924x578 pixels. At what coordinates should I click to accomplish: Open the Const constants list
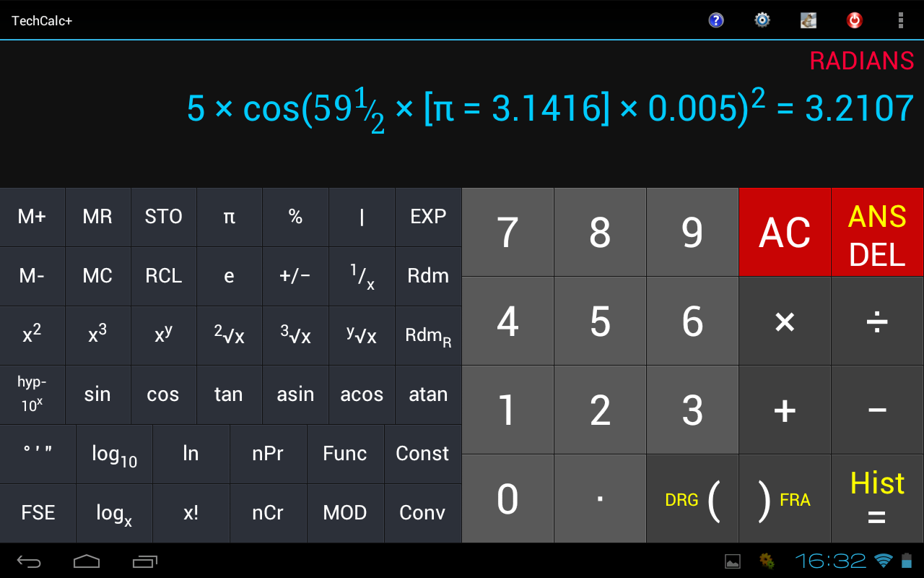coord(422,453)
